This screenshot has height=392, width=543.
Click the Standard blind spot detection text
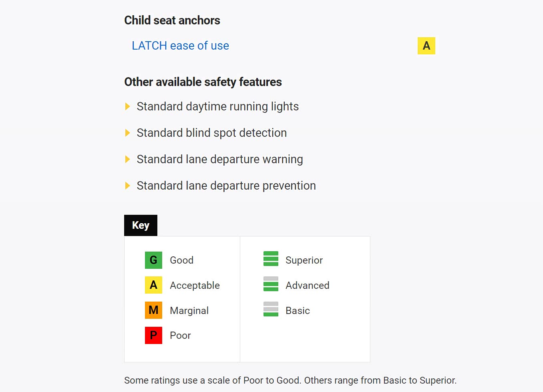point(211,133)
